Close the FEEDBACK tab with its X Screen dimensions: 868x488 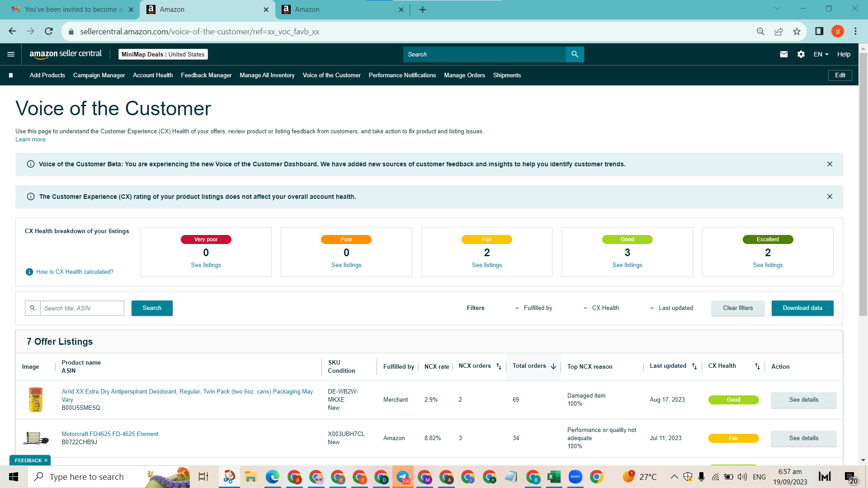(46, 460)
